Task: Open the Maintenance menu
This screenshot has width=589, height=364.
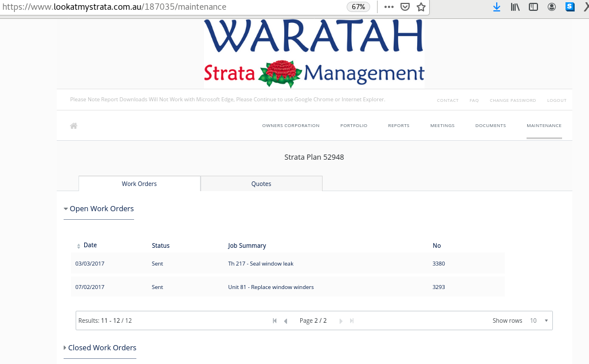Action: click(x=544, y=126)
